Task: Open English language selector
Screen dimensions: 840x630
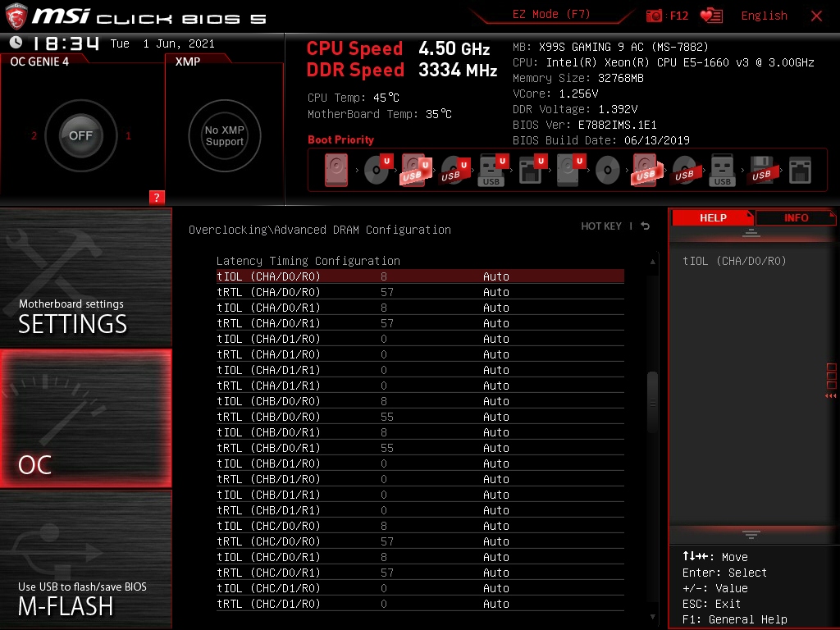Action: [764, 16]
